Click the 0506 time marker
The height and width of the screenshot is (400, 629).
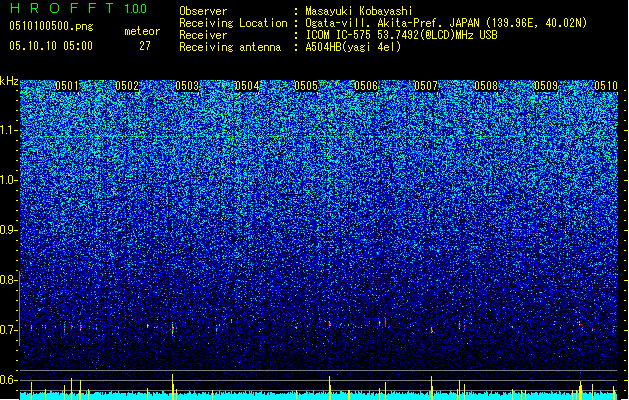(366, 86)
